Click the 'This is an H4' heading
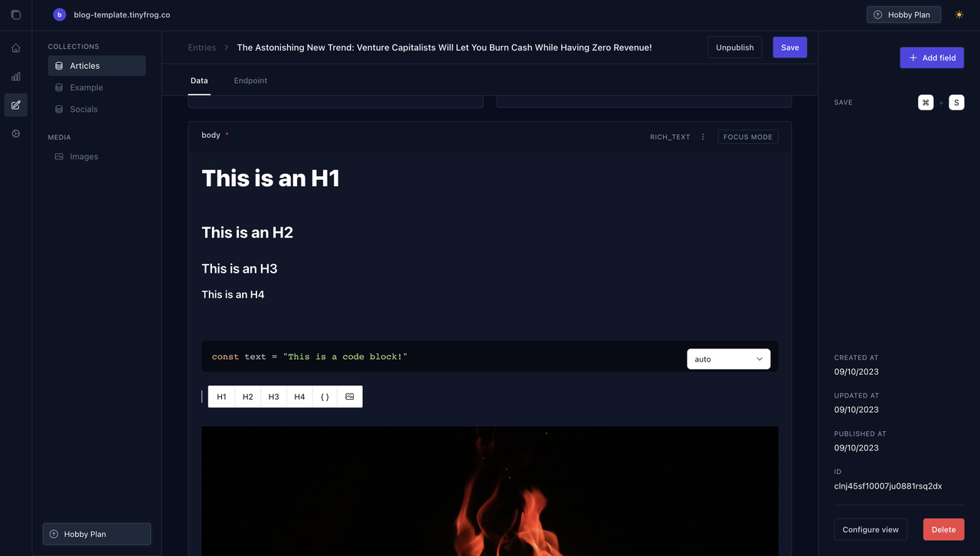 click(233, 295)
